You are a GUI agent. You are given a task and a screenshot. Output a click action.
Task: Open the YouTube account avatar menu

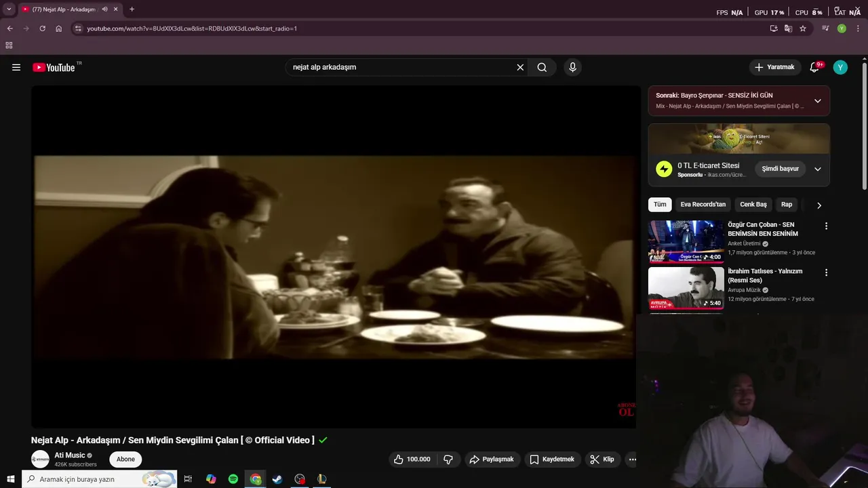[x=840, y=67]
